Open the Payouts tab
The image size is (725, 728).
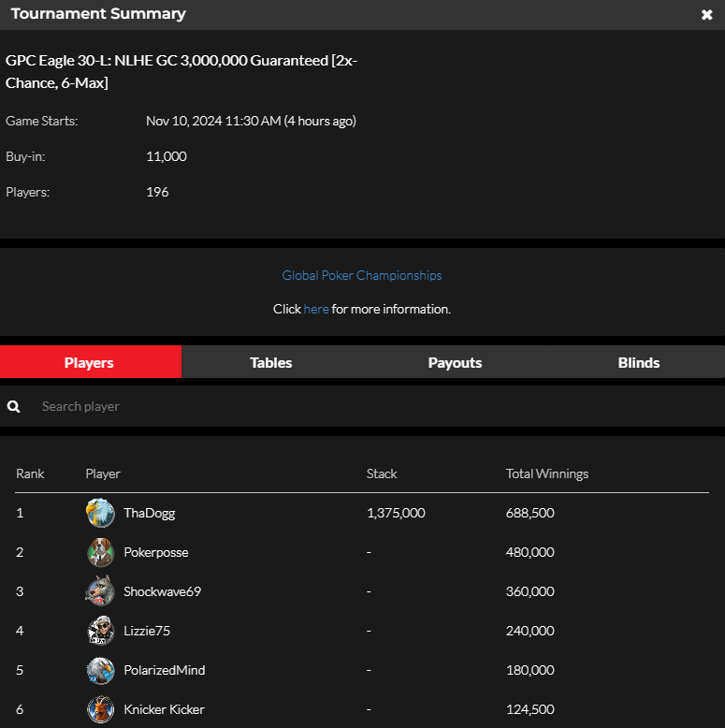(455, 362)
